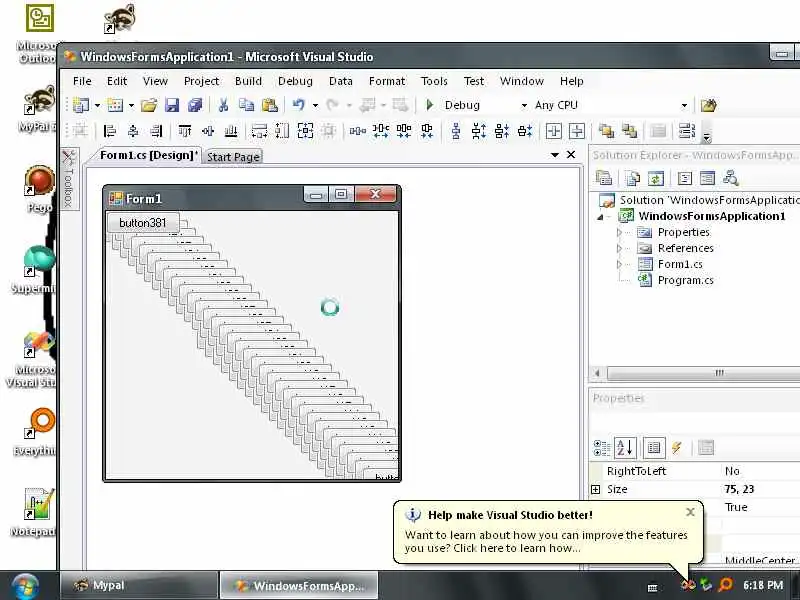Viewport: 800px width, 600px height.
Task: Collapse the WindowsFormsApplication1 project node
Action: point(601,217)
